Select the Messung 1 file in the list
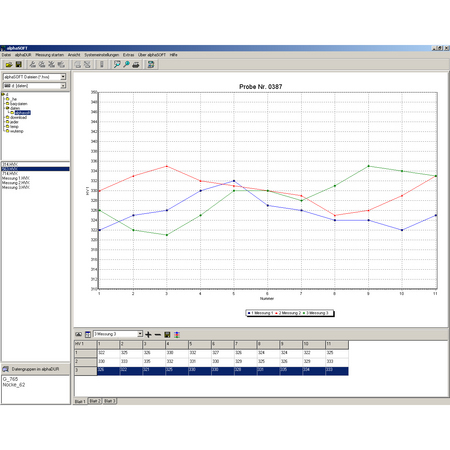Screen dimensions: 450x450 pos(16,178)
